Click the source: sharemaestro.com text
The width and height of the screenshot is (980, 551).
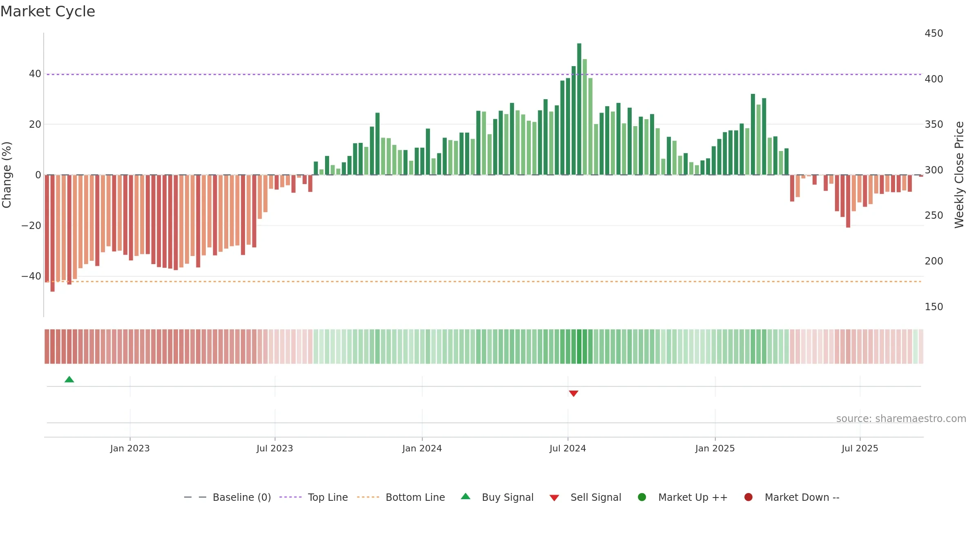click(901, 419)
